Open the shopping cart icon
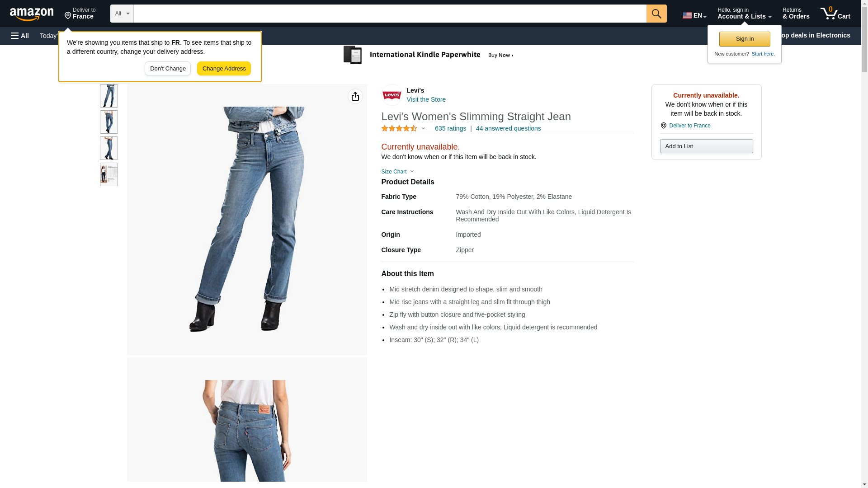 [835, 13]
